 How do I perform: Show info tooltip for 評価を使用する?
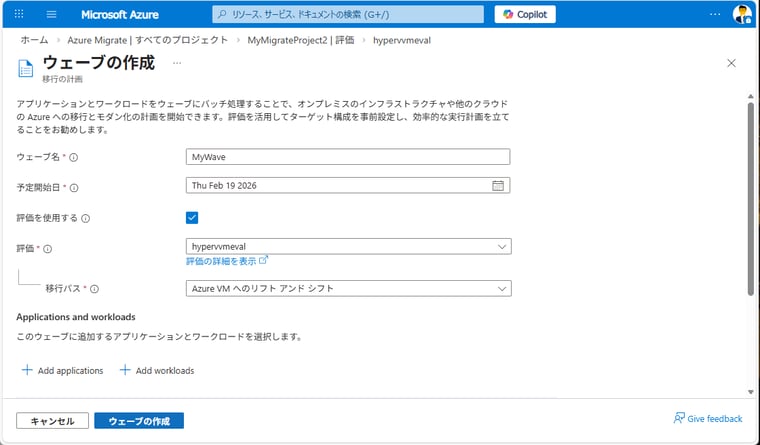pyautogui.click(x=86, y=218)
